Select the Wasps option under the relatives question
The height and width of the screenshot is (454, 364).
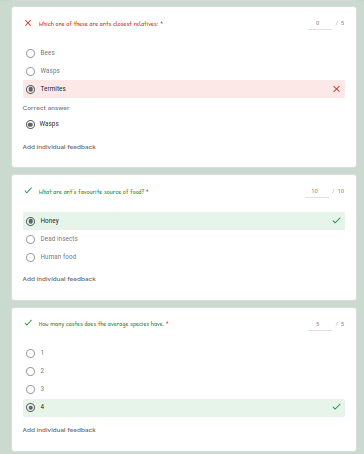30,71
